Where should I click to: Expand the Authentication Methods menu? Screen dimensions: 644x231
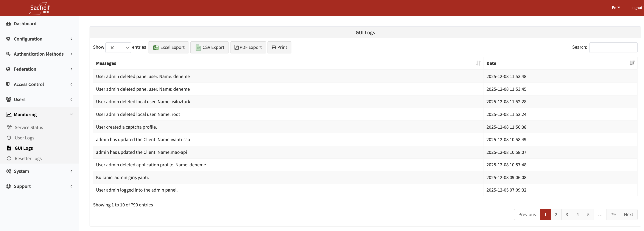point(39,54)
